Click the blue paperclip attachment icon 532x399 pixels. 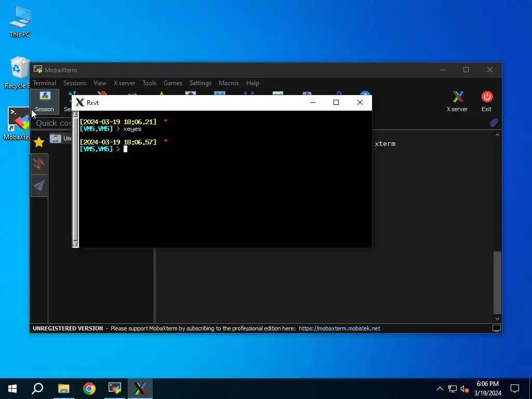coord(494,123)
